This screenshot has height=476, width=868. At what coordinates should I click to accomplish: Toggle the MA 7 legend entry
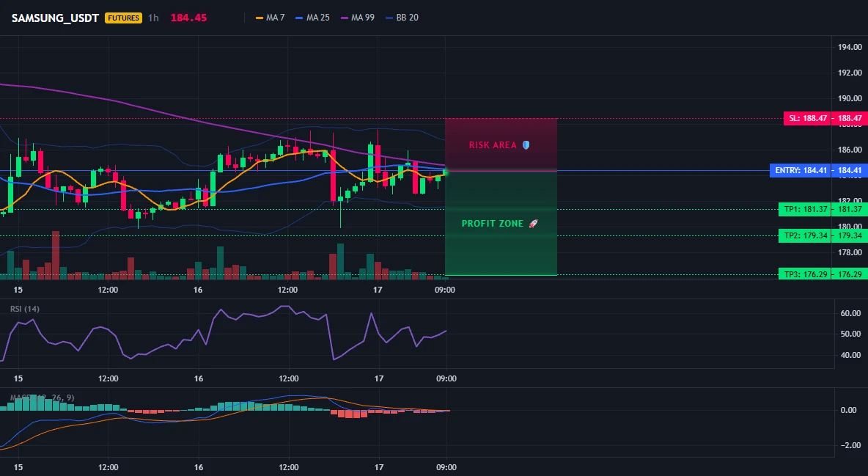[270, 18]
